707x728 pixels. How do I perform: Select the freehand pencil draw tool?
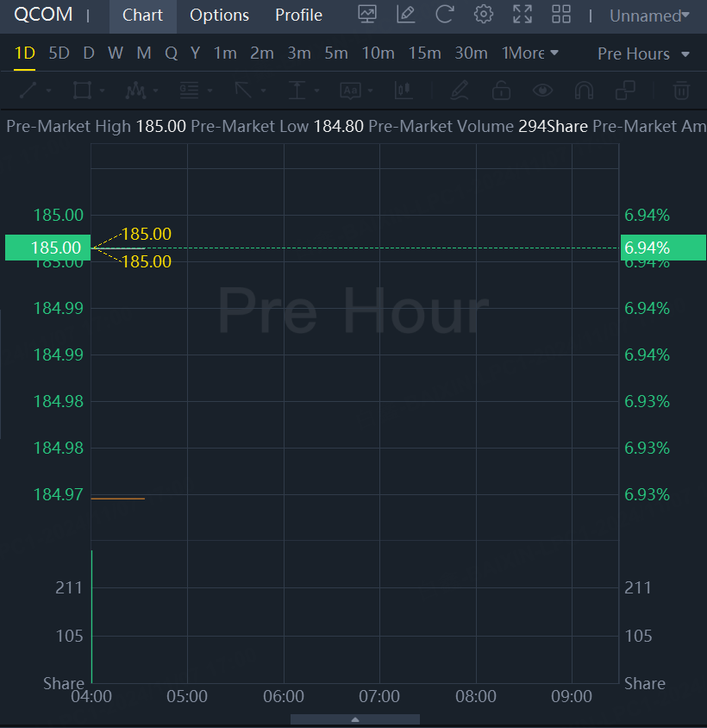click(x=460, y=90)
